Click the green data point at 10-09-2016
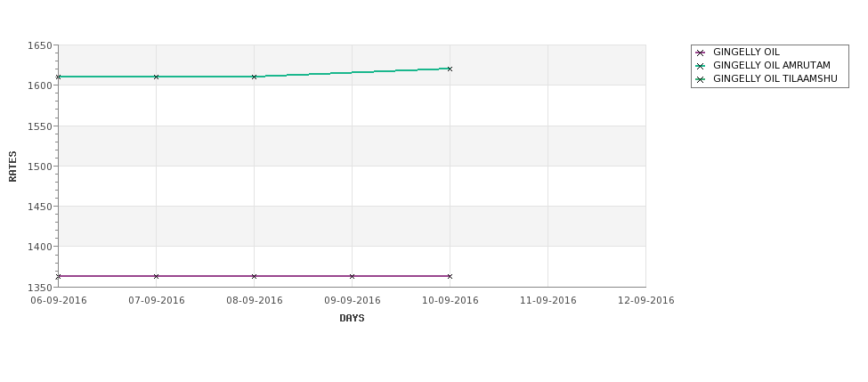The height and width of the screenshot is (382, 868). coord(450,69)
